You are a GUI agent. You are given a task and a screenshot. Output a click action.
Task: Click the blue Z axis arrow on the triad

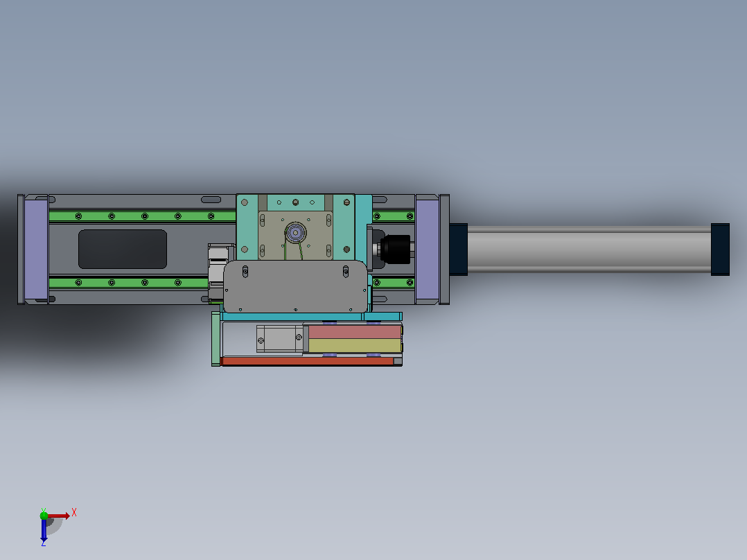coord(44,530)
